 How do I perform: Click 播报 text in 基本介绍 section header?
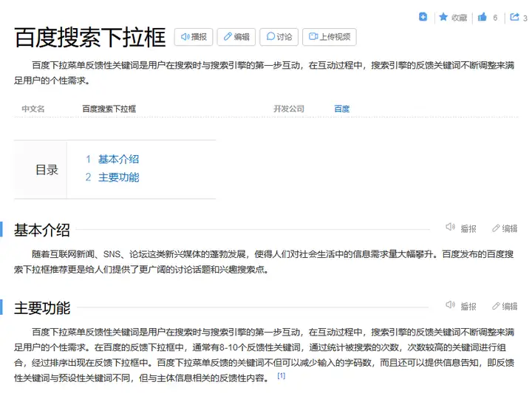coord(468,228)
